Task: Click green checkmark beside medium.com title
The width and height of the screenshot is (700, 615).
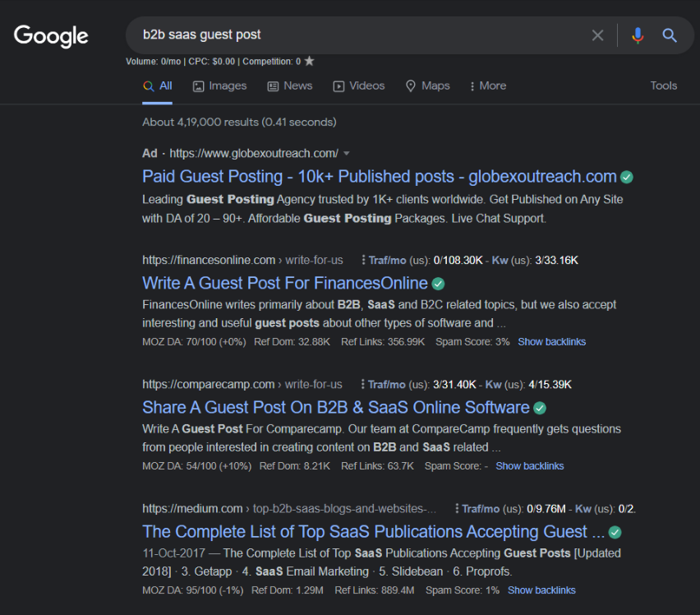Action: (x=615, y=532)
